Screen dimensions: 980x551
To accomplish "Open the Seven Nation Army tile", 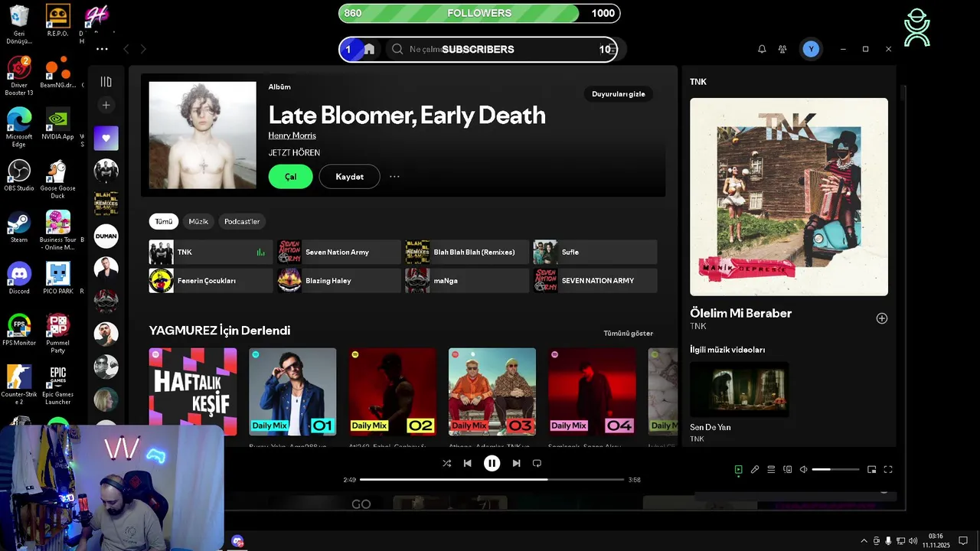I will click(x=338, y=253).
